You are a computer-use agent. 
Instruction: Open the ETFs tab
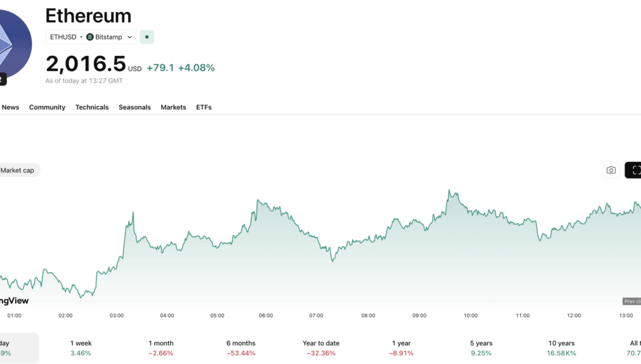tap(203, 107)
